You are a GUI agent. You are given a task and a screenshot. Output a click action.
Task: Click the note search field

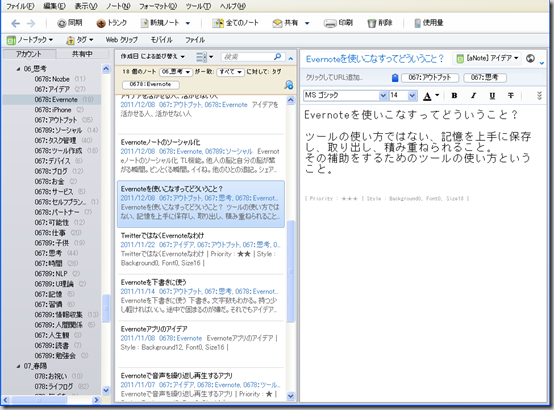[x=247, y=57]
